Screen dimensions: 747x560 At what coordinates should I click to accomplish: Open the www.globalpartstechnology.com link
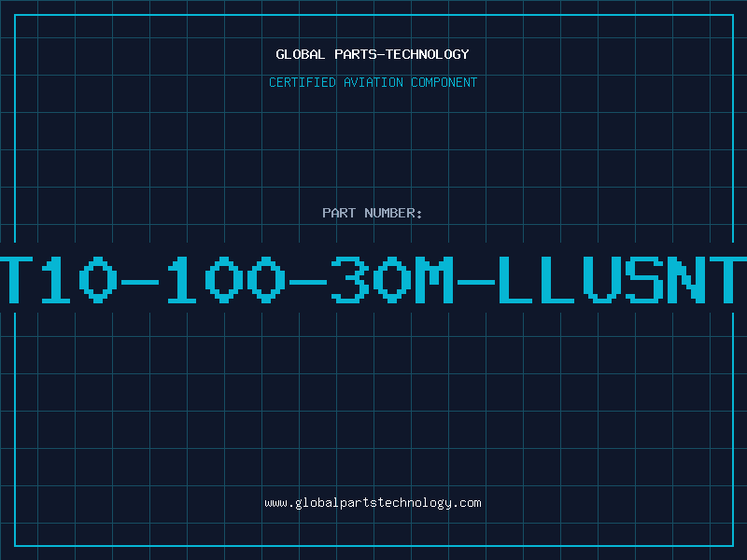(373, 503)
